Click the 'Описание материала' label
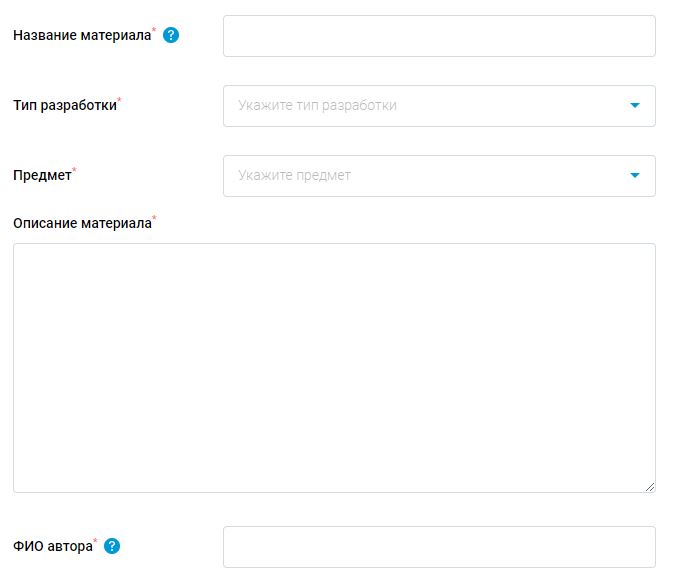 click(81, 223)
